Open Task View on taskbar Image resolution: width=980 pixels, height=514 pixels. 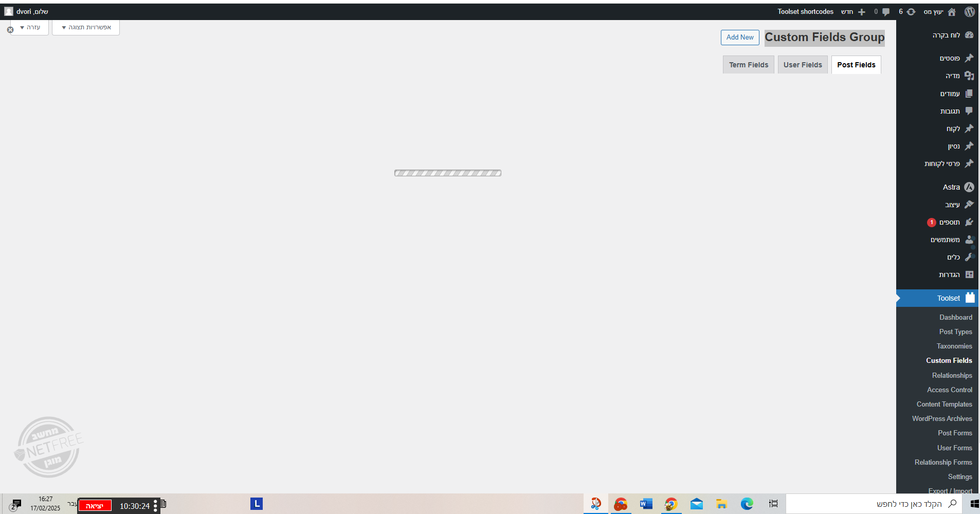tap(773, 504)
